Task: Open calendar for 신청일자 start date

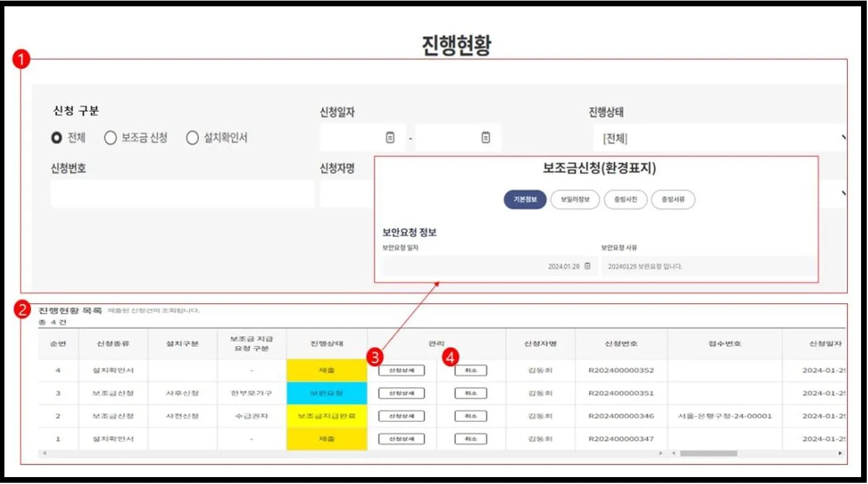Action: coord(390,137)
